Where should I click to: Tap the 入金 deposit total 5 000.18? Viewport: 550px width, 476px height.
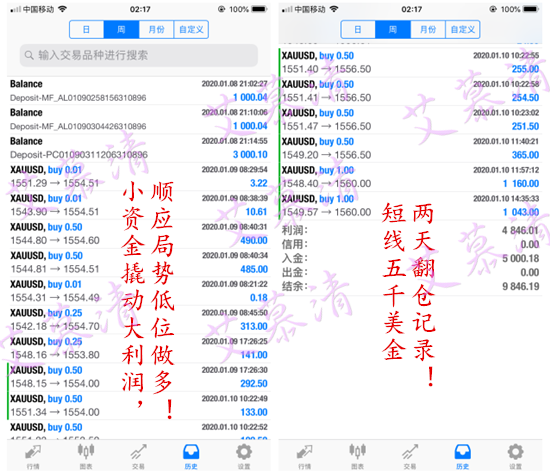coord(520,259)
